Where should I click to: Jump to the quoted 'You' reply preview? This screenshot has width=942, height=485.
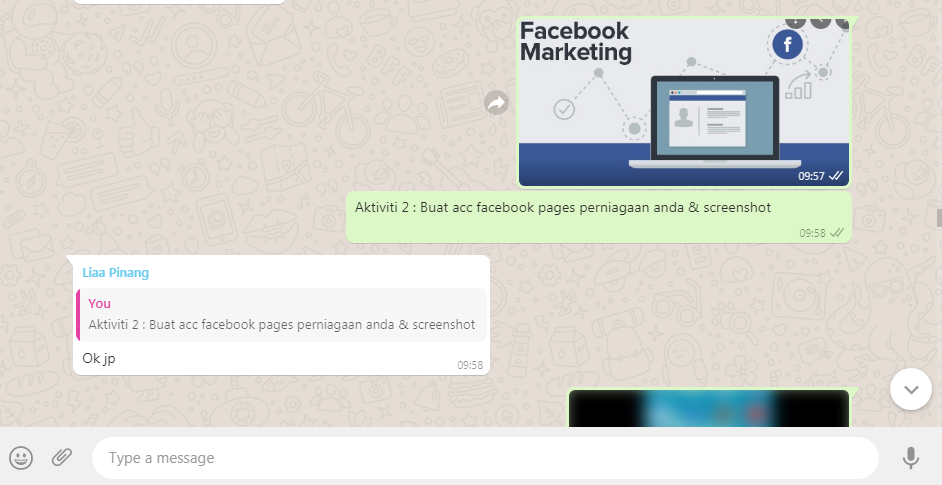(x=281, y=315)
